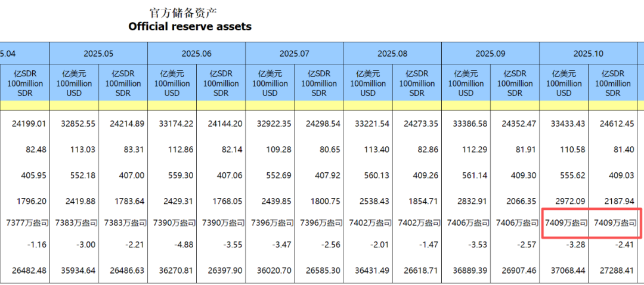The width and height of the screenshot is (644, 285).
Task: Select the -2.41 cell
Action: (625, 245)
